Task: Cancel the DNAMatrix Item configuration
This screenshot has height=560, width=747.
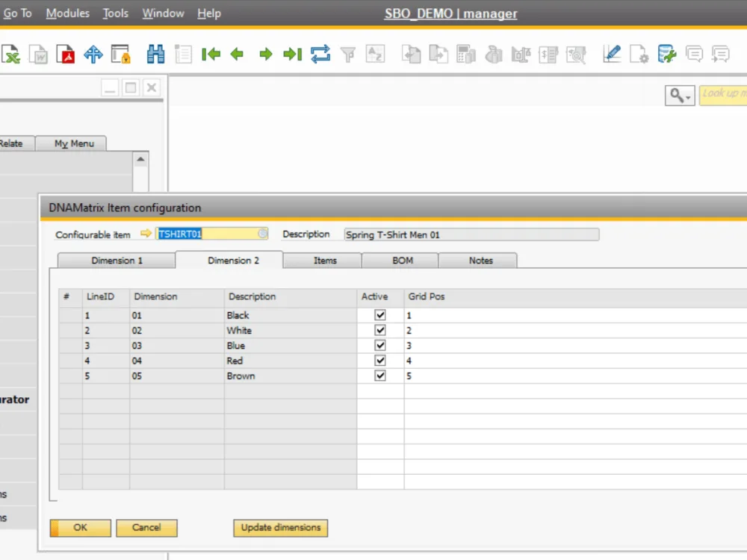Action: pyautogui.click(x=146, y=528)
